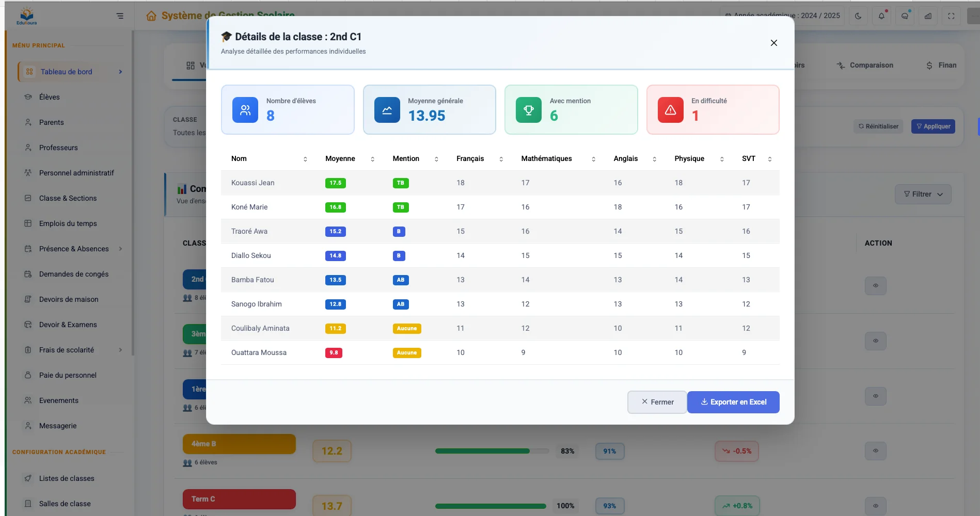View details with eye icon for Term C row
The image size is (980, 516).
[875, 506]
